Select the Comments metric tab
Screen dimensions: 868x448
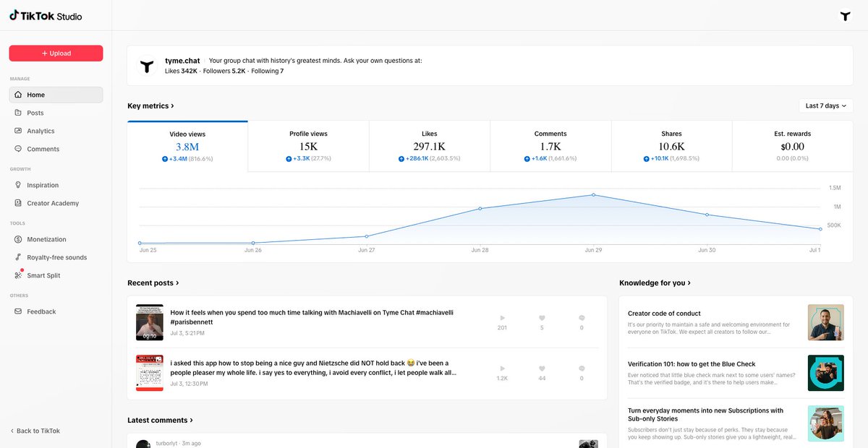click(550, 146)
